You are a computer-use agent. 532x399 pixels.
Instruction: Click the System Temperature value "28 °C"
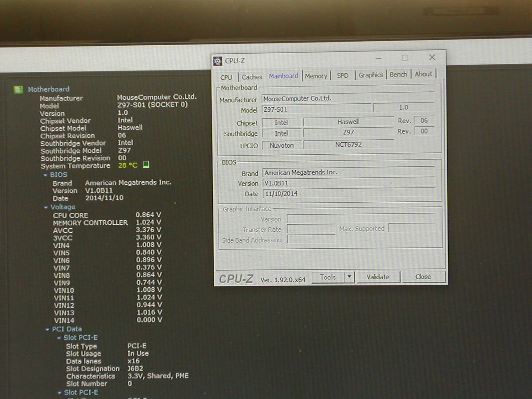click(128, 165)
